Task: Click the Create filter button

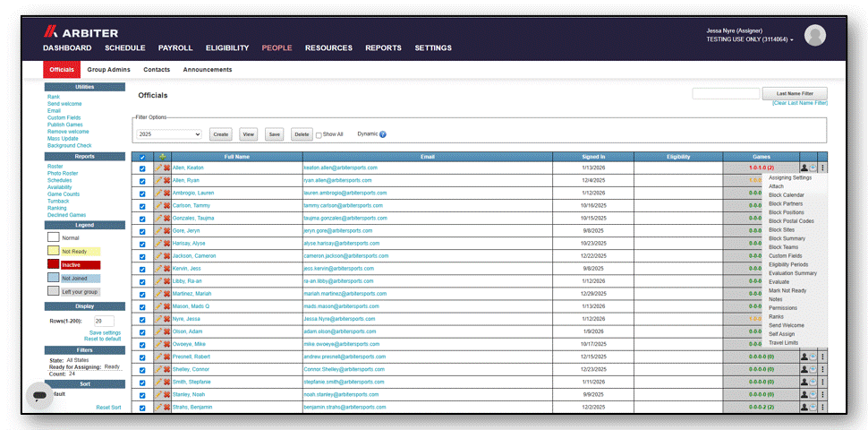Action: click(221, 134)
